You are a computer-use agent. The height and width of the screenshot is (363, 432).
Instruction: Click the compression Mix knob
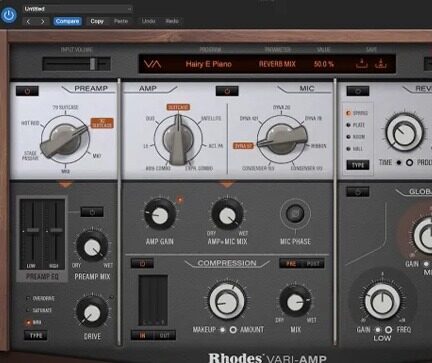[295, 301]
